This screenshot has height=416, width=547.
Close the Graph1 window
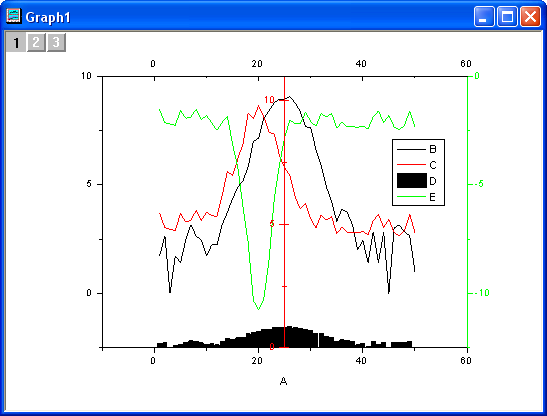pyautogui.click(x=530, y=16)
